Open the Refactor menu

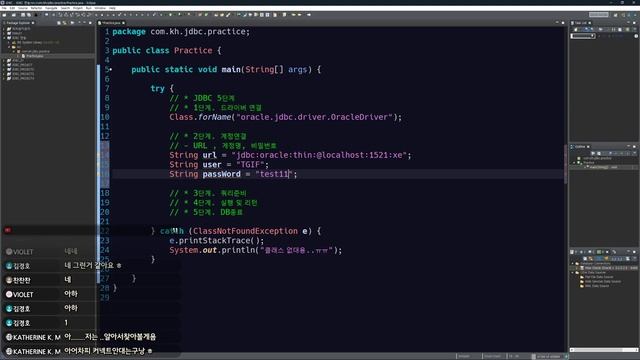pos(36,8)
